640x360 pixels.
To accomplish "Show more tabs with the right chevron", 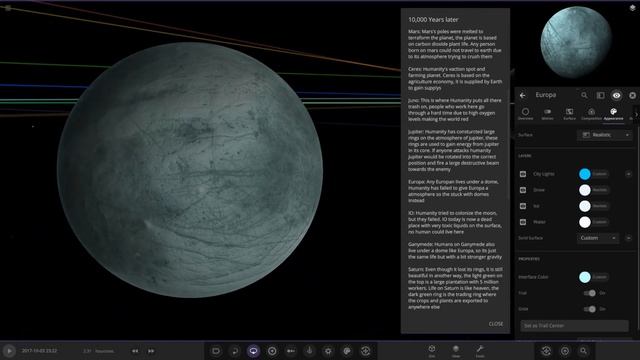I will (x=636, y=114).
